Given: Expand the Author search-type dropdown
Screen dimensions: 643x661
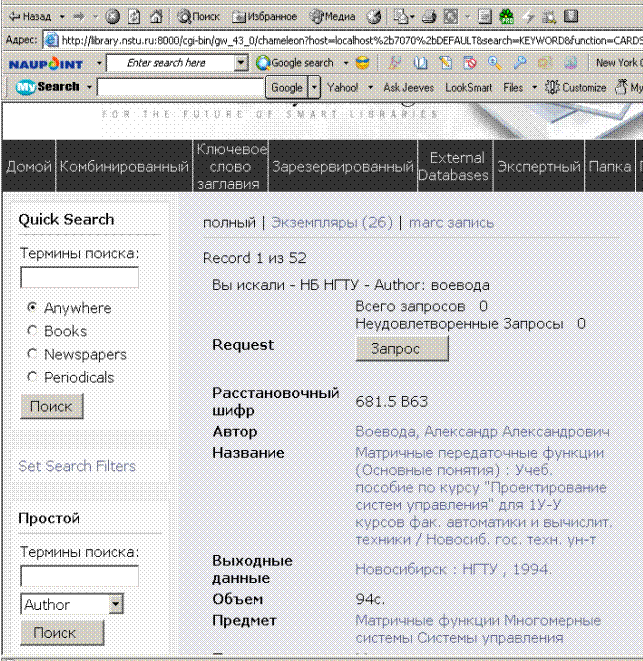Looking at the screenshot, I should coord(116,604).
